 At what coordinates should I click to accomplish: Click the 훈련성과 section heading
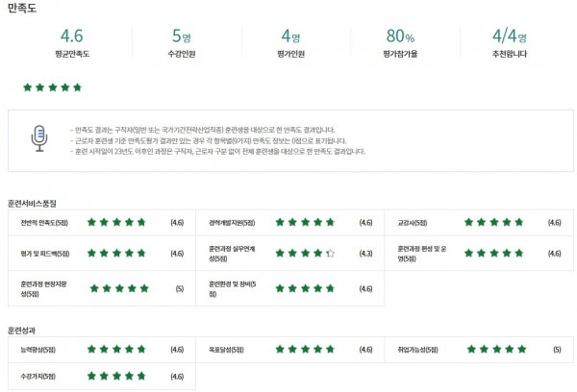pyautogui.click(x=21, y=331)
